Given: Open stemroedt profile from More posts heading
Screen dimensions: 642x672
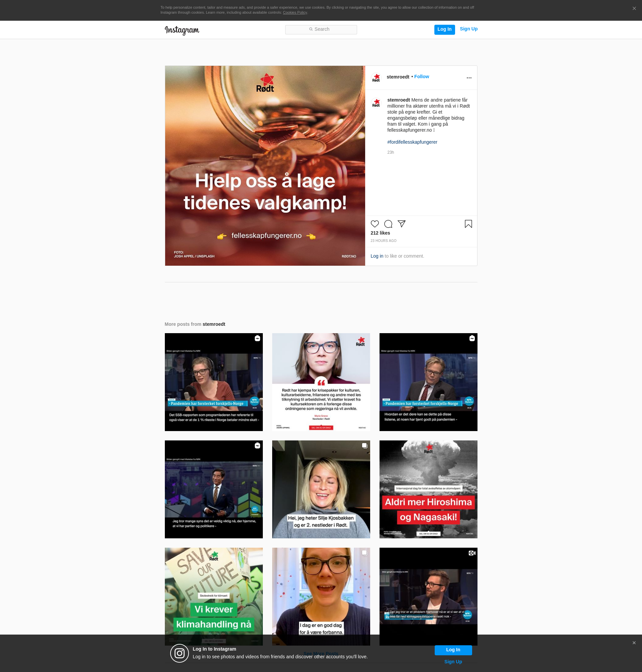Looking at the screenshot, I should 214,324.
